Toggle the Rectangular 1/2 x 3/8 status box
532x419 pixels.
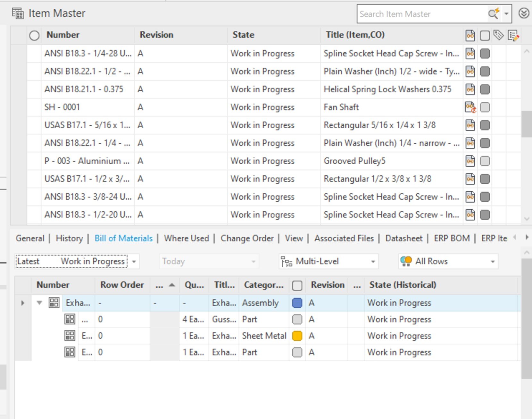485,179
